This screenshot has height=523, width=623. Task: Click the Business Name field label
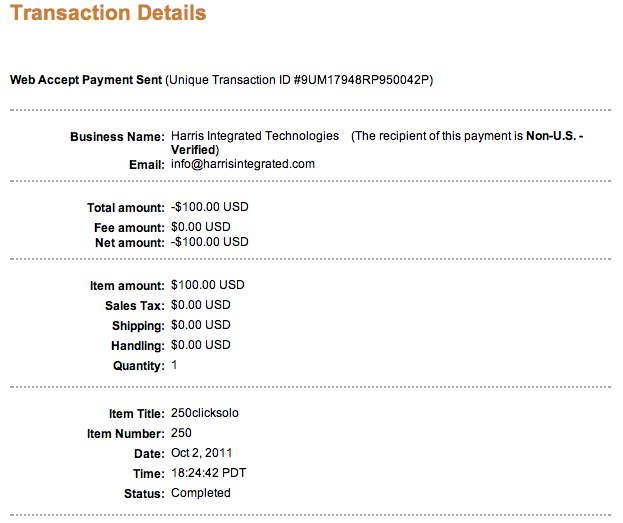point(117,136)
